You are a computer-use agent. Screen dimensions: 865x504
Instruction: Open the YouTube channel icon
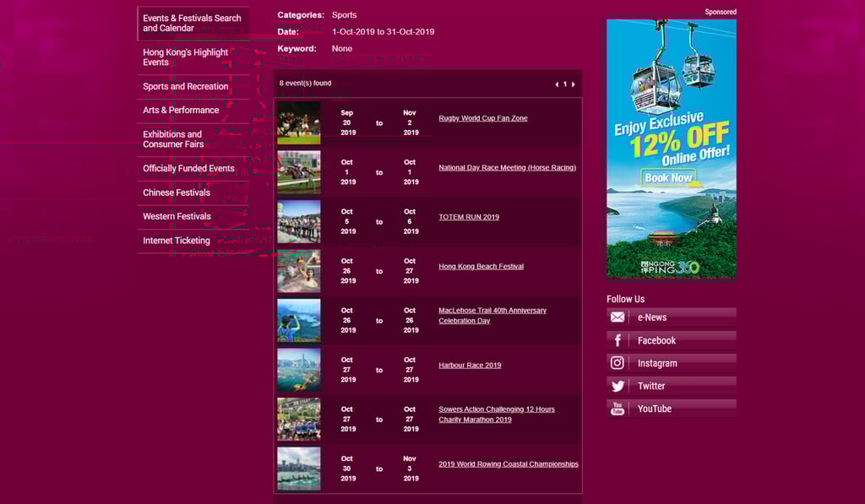pos(617,408)
